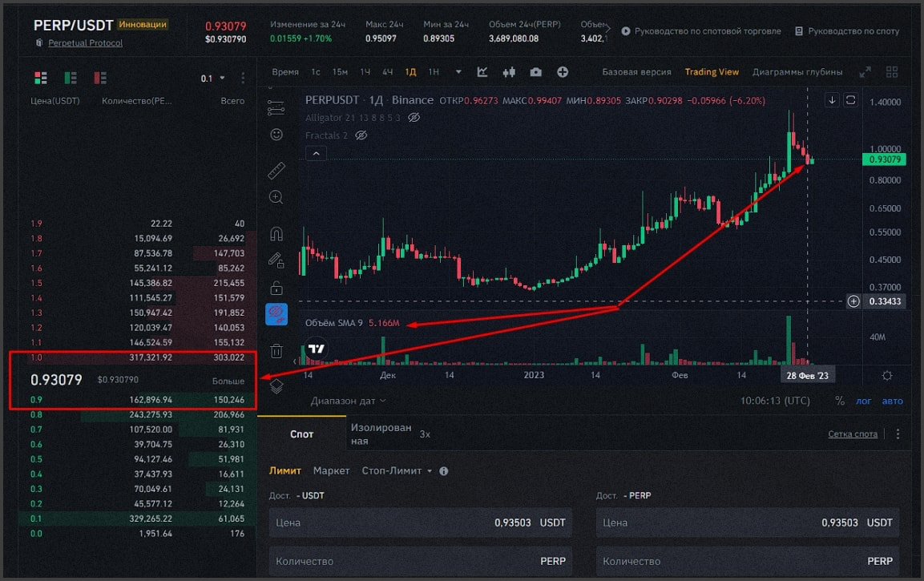Open the Perpetual Protocol link
Image resolution: width=924 pixels, height=581 pixels.
point(85,42)
